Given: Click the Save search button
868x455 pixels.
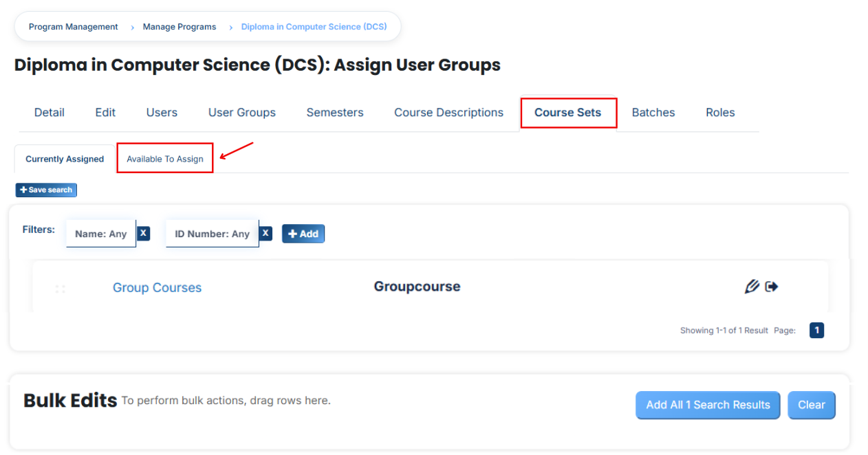Looking at the screenshot, I should [x=46, y=190].
